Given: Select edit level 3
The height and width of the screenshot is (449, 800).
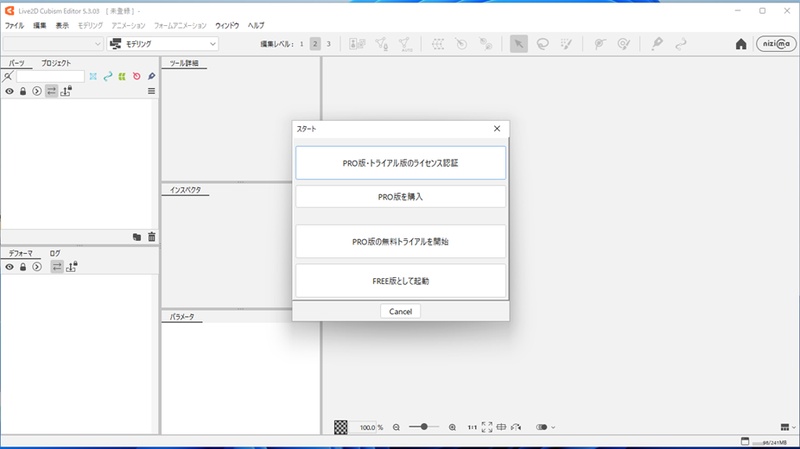Looking at the screenshot, I should pyautogui.click(x=329, y=44).
